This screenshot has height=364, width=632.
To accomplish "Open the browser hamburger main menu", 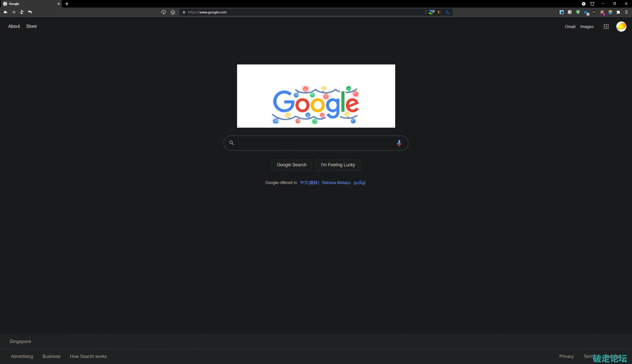I will point(626,12).
